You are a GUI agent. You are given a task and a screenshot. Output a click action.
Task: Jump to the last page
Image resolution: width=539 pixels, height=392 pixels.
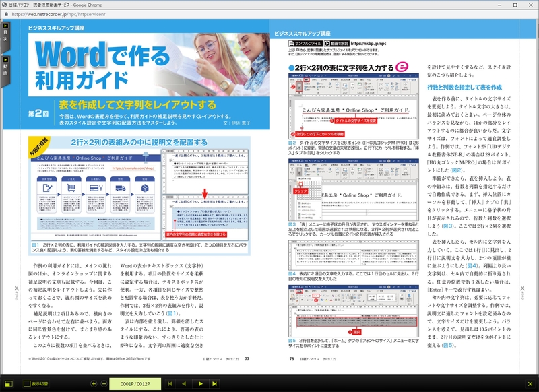coord(214,384)
